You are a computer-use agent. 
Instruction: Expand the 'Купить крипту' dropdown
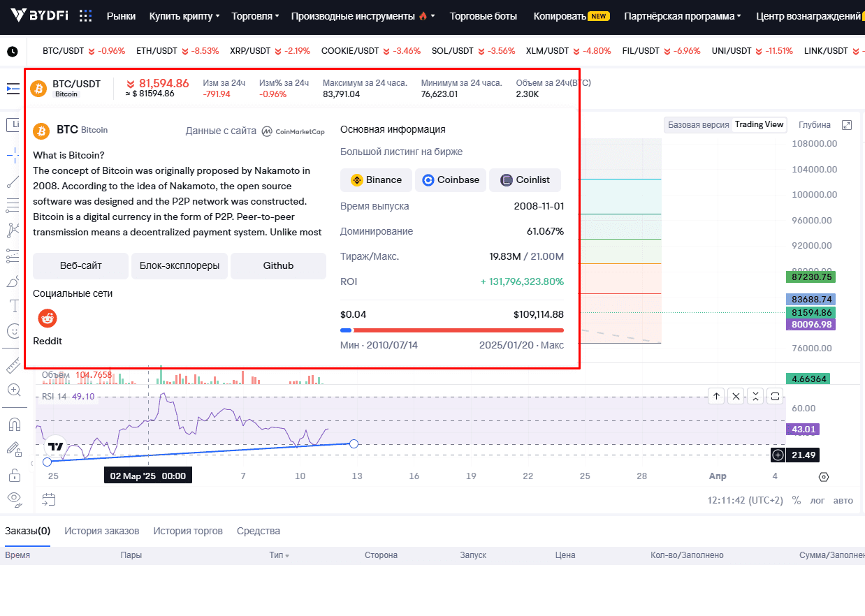pyautogui.click(x=184, y=16)
